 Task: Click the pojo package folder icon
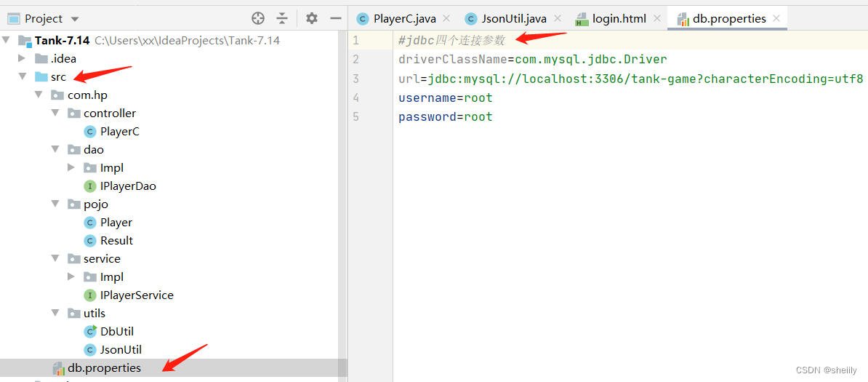pos(73,204)
